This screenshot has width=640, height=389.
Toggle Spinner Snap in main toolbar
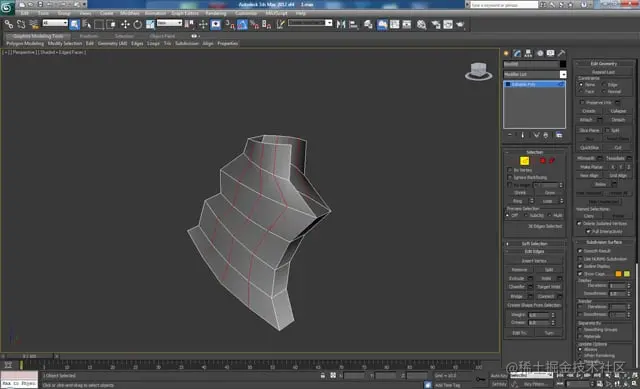267,24
